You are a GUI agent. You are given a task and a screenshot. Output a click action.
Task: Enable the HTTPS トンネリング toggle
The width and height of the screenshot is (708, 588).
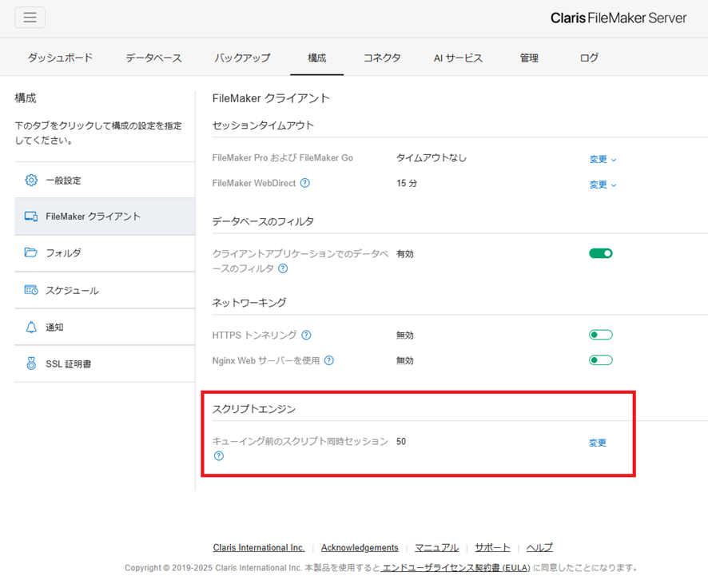click(601, 335)
